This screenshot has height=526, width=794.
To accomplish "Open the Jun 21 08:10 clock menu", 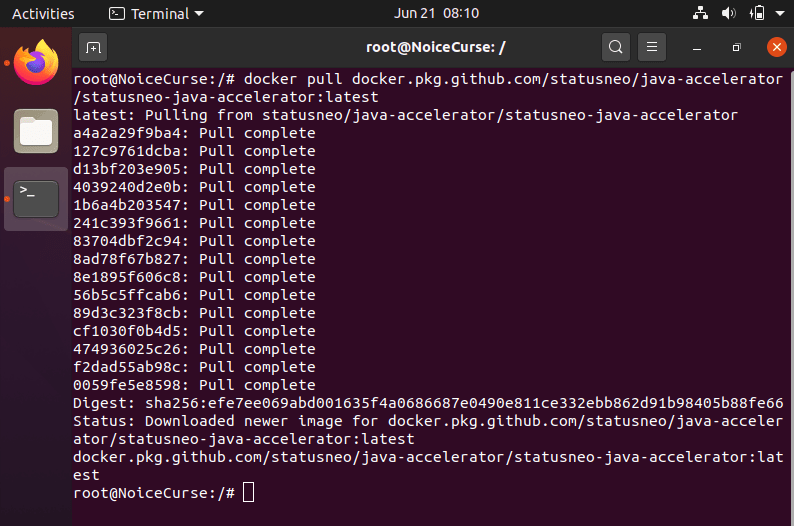I will [x=437, y=14].
